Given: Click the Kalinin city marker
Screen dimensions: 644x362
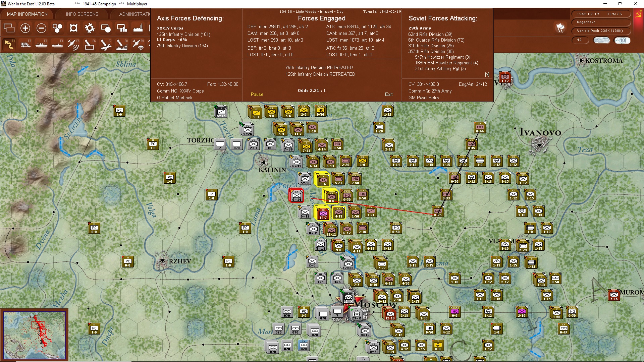Looking at the screenshot, I should pyautogui.click(x=264, y=163).
